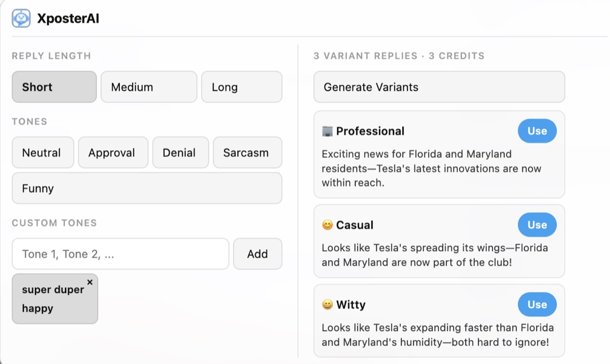This screenshot has width=610, height=364.
Task: Remove the super duper happy tone via its x
Action: pos(89,282)
